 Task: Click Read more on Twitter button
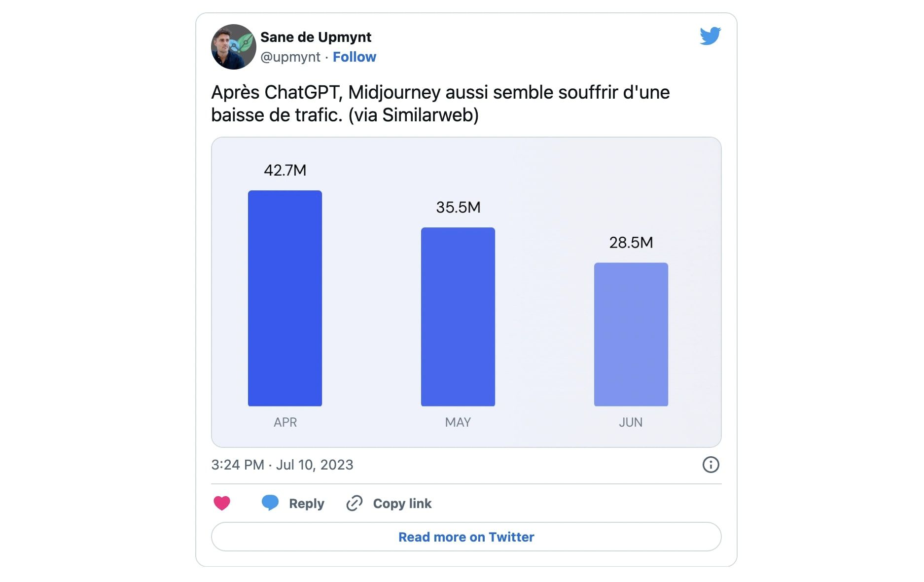[x=466, y=537]
